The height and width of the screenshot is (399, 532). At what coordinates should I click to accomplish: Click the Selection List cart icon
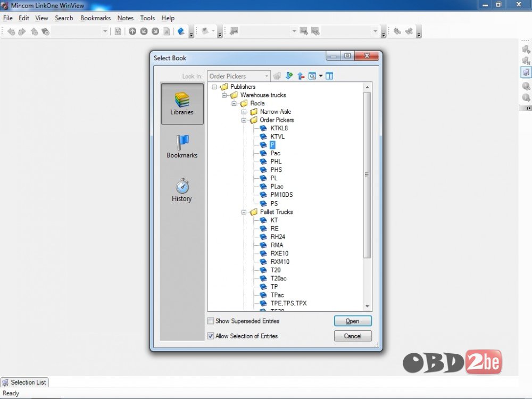(5, 383)
